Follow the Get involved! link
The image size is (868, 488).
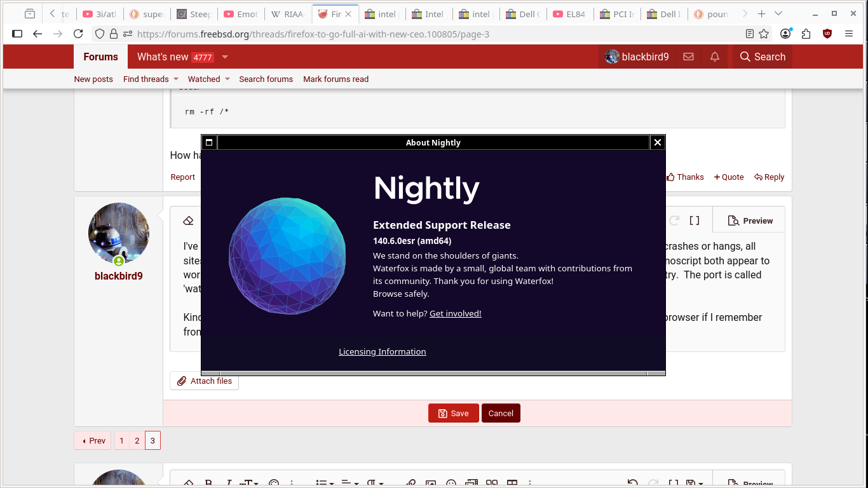tap(455, 313)
